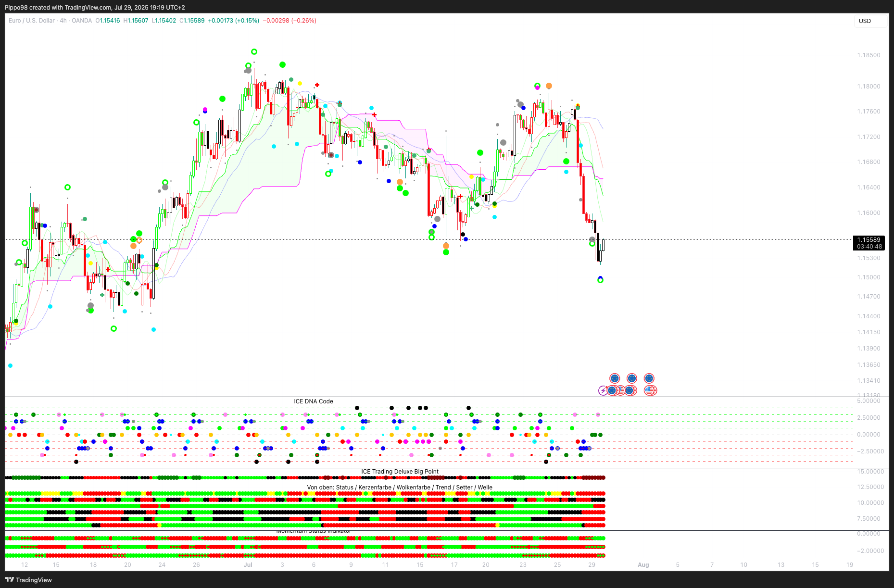The width and height of the screenshot is (894, 588).
Task: Click the orange signal dot above the July 24 peak
Action: [549, 86]
